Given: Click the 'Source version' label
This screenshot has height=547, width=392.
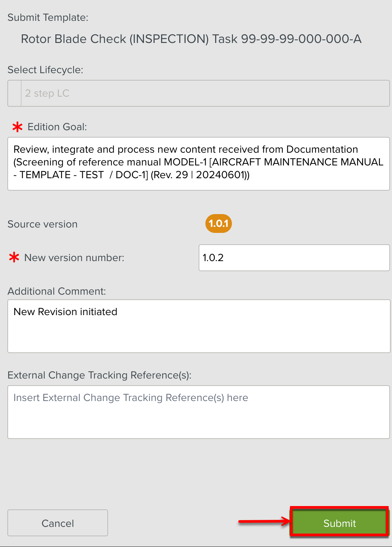Looking at the screenshot, I should point(43,224).
